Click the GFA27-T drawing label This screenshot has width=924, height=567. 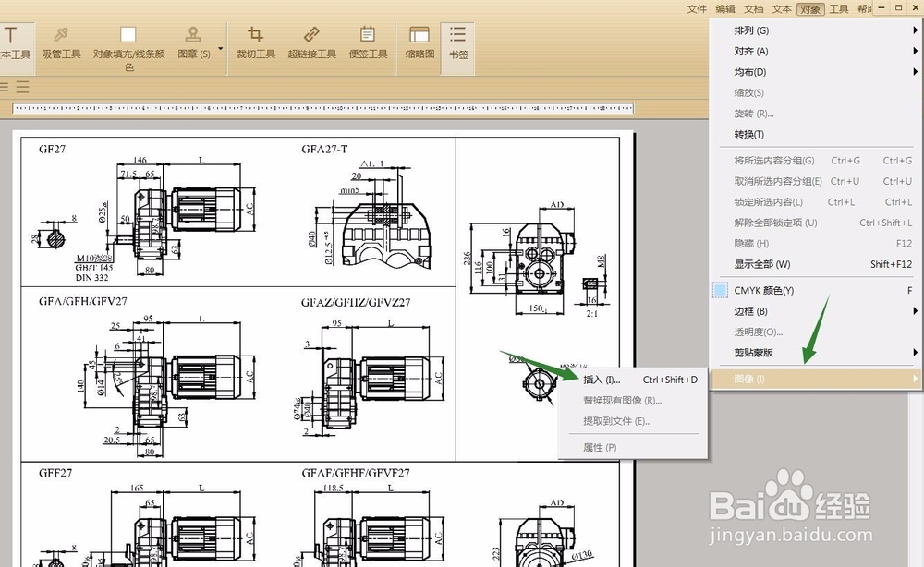pyautogui.click(x=324, y=149)
